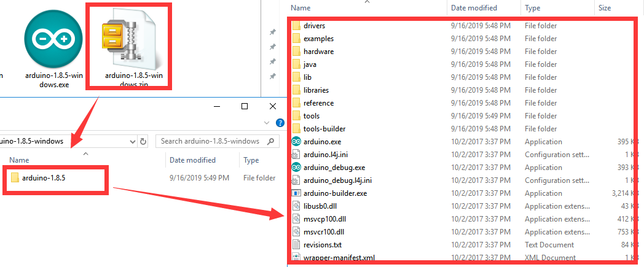Select the tools folder icon
This screenshot has height=267, width=644.
pos(297,115)
